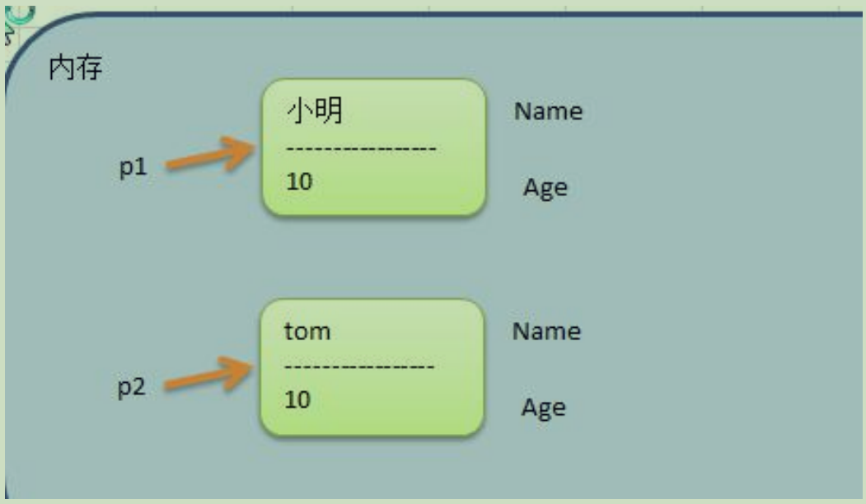This screenshot has height=504, width=866.
Task: Click the green curved icon in the corner
Action: tap(20, 15)
